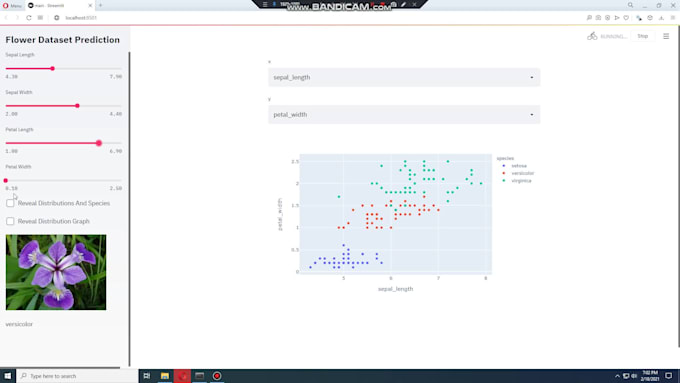The height and width of the screenshot is (383, 680).
Task: Open the y axis petal_width dropdown
Action: click(404, 115)
